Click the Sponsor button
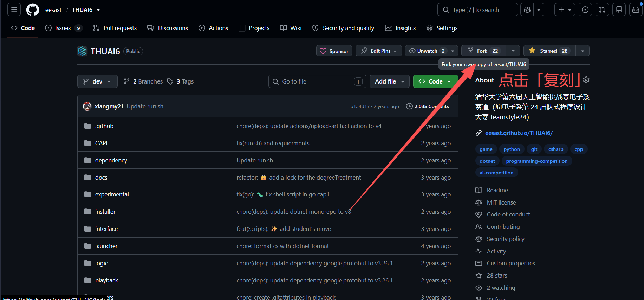Viewport: 644px width, 300px height. [x=334, y=51]
